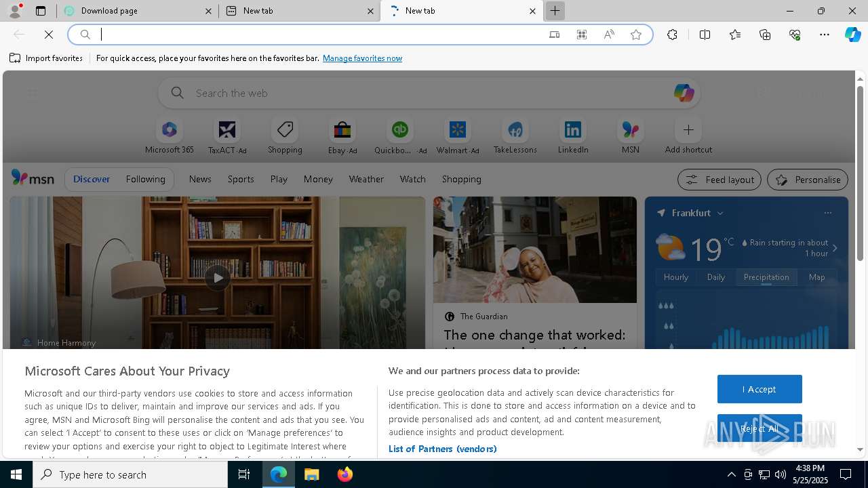Open Browser essentials heart icon
This screenshot has width=868, height=488.
click(x=795, y=35)
